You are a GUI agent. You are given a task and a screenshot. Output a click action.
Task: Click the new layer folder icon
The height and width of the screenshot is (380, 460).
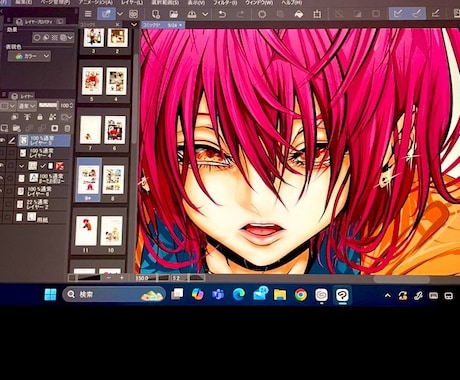click(17, 128)
